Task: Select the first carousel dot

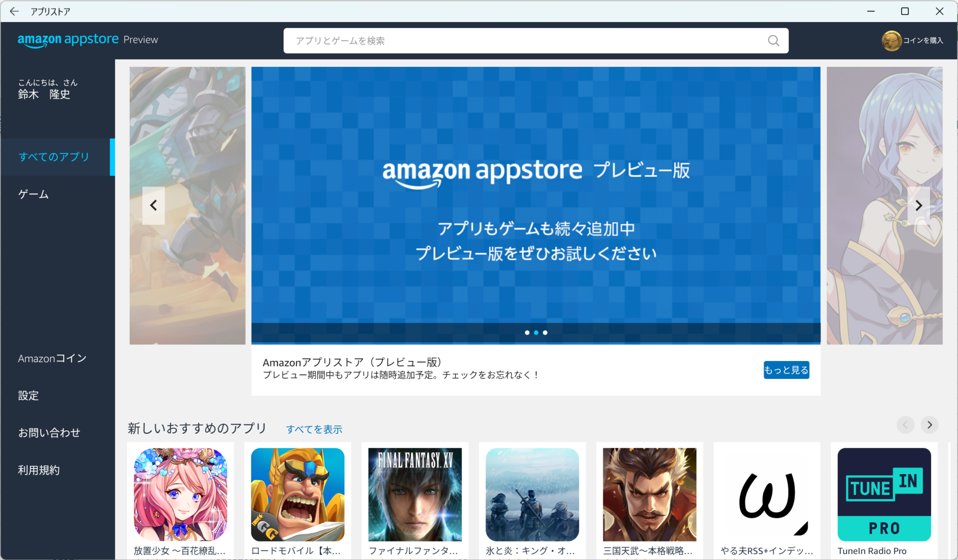Action: pos(527,333)
